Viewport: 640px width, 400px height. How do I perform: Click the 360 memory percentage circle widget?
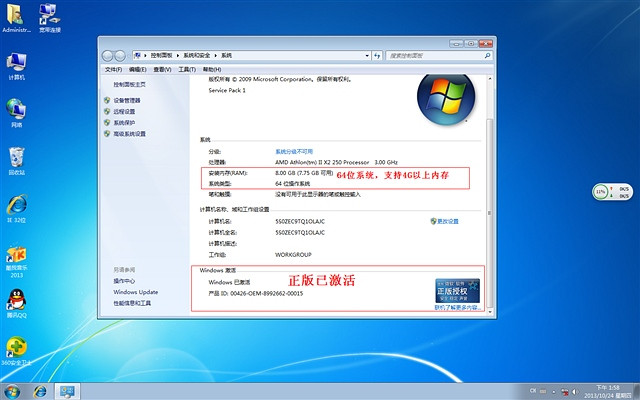coord(600,191)
